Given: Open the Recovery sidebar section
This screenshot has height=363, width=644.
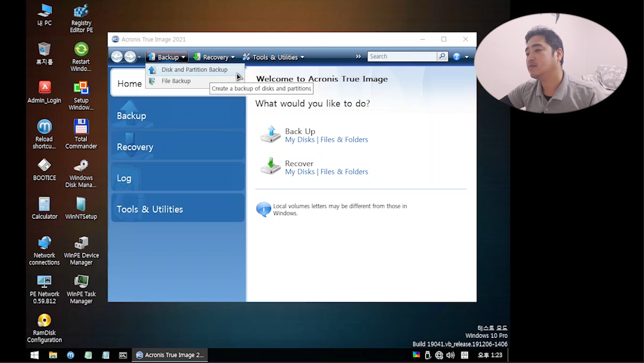Looking at the screenshot, I should 178,146.
